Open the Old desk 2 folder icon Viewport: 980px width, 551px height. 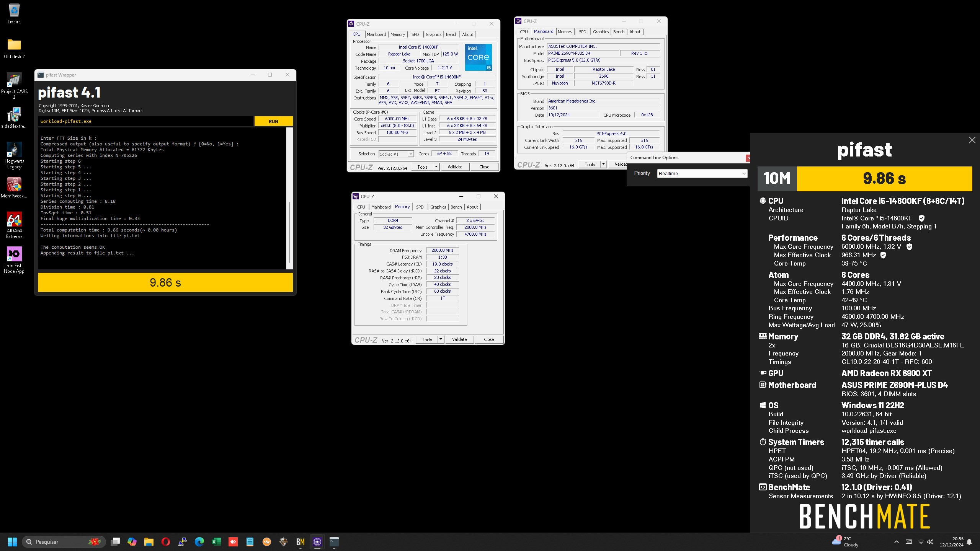click(x=14, y=49)
